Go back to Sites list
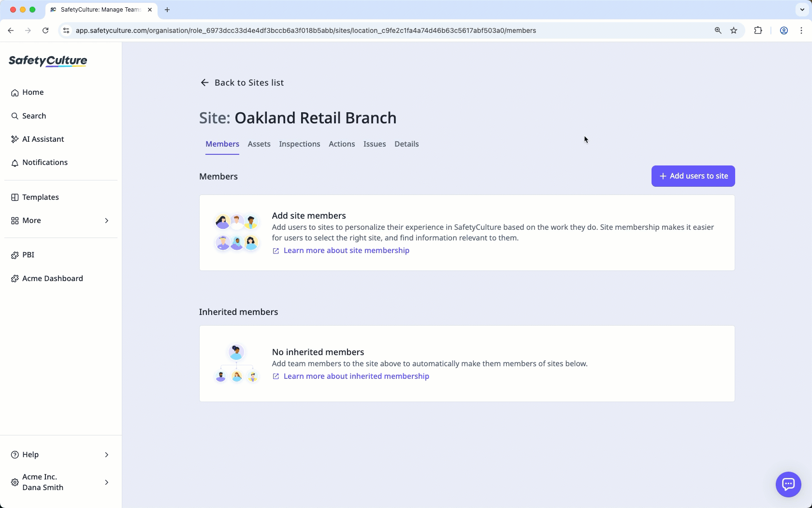This screenshot has width=812, height=508. click(242, 83)
